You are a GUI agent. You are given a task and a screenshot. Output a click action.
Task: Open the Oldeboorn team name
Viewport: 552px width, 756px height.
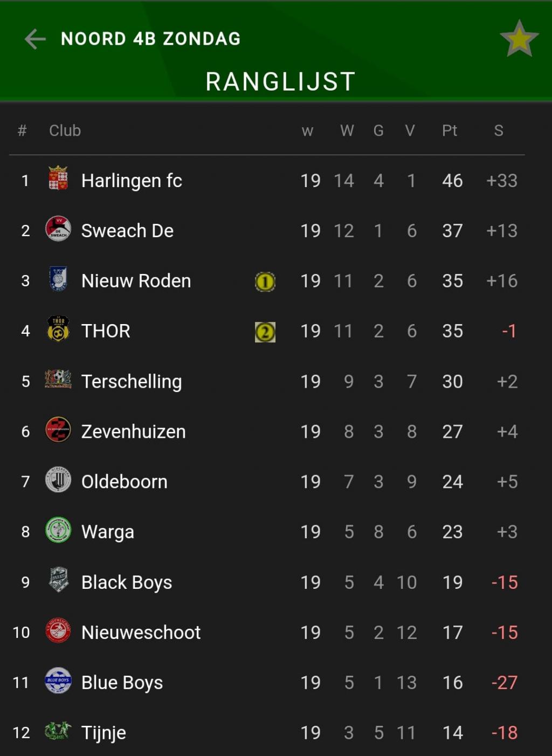point(125,482)
